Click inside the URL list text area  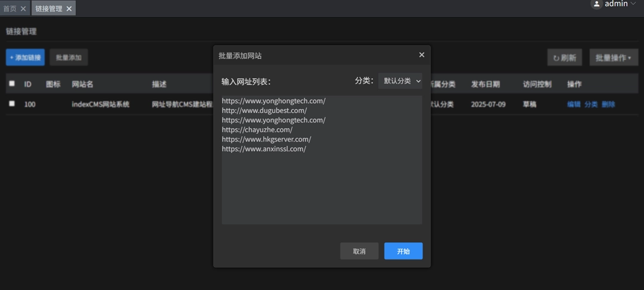tap(321, 185)
